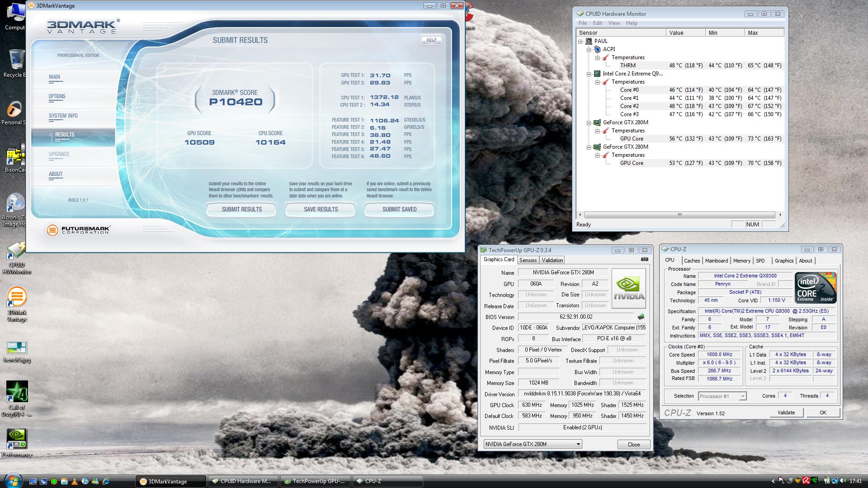Launch Internet Explorer from the quick launch
The width and height of the screenshot is (868, 488).
pos(106,481)
